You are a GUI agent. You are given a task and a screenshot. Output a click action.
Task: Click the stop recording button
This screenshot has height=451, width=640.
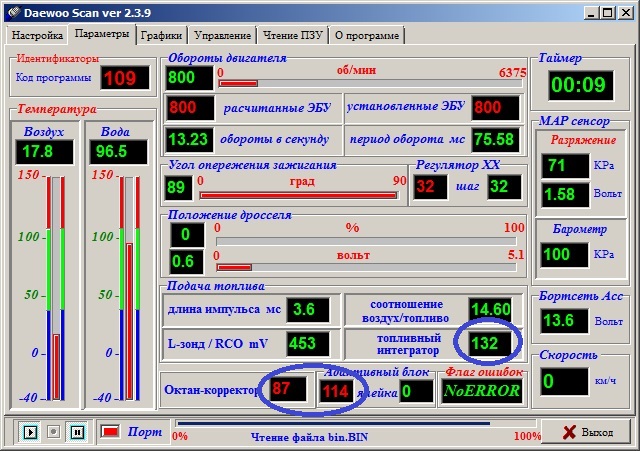coord(53,432)
